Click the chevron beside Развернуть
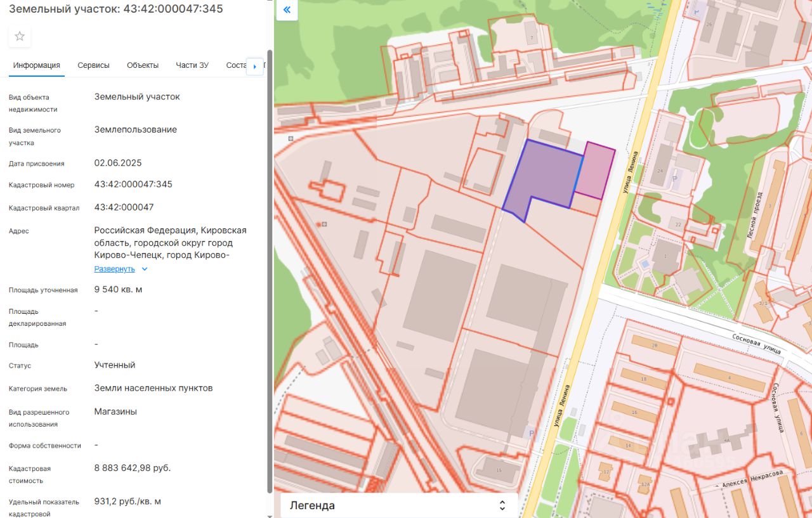This screenshot has width=812, height=518. pyautogui.click(x=145, y=269)
